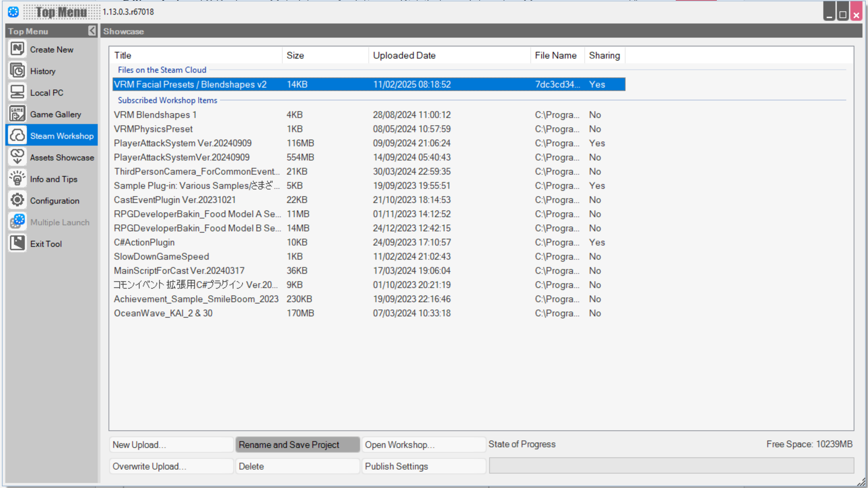Viewport: 868px width, 488px height.
Task: Select the PlayerAttackSystem Ver.20240909 116MB row
Action: click(x=183, y=143)
